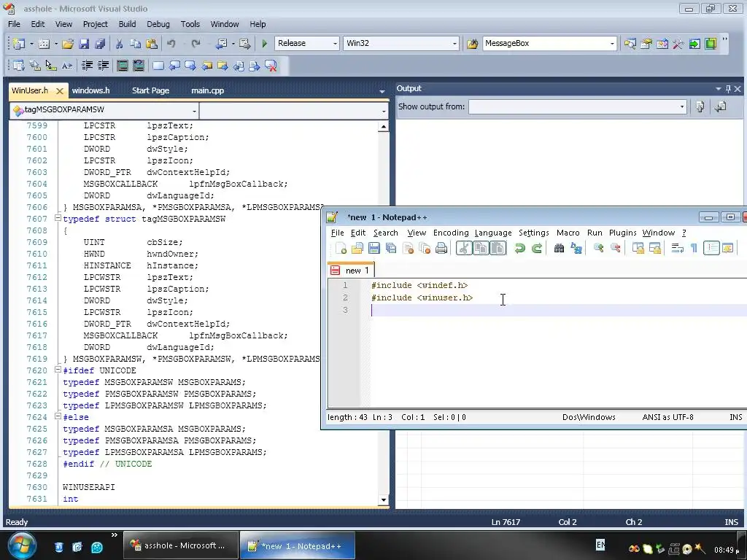
Task: Click Find binoculars icon in Notepad++
Action: tap(559, 248)
